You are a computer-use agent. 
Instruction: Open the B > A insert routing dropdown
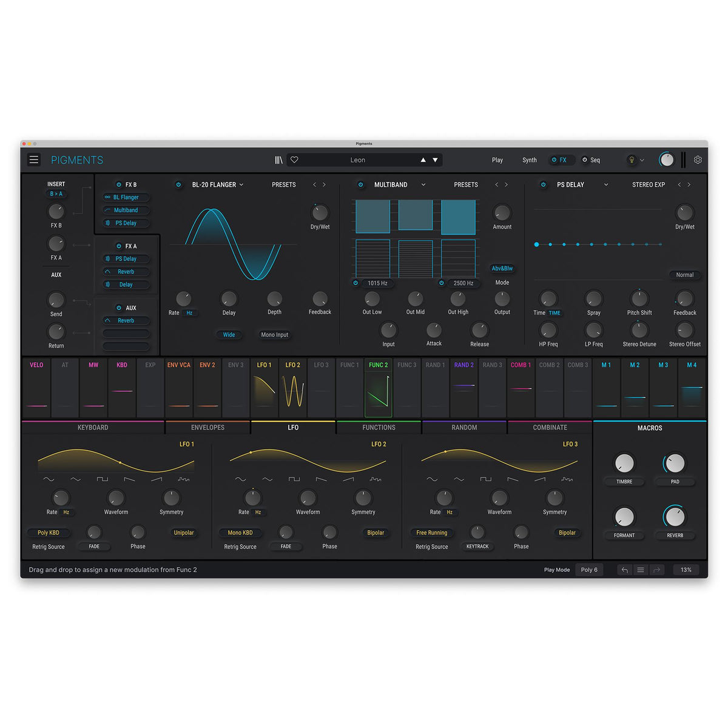coord(56,194)
